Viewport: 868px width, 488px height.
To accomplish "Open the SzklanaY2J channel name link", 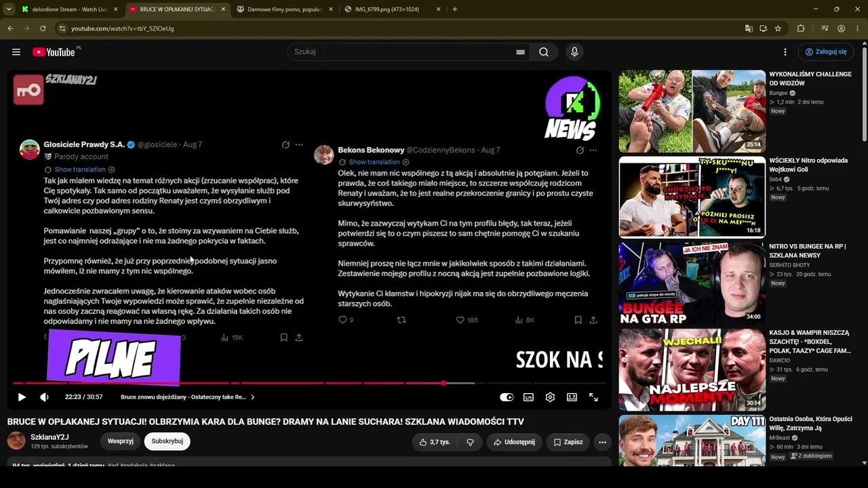I will pos(50,437).
